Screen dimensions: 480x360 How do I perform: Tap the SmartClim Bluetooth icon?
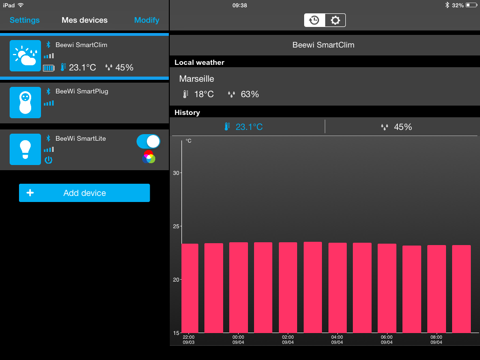click(x=48, y=45)
